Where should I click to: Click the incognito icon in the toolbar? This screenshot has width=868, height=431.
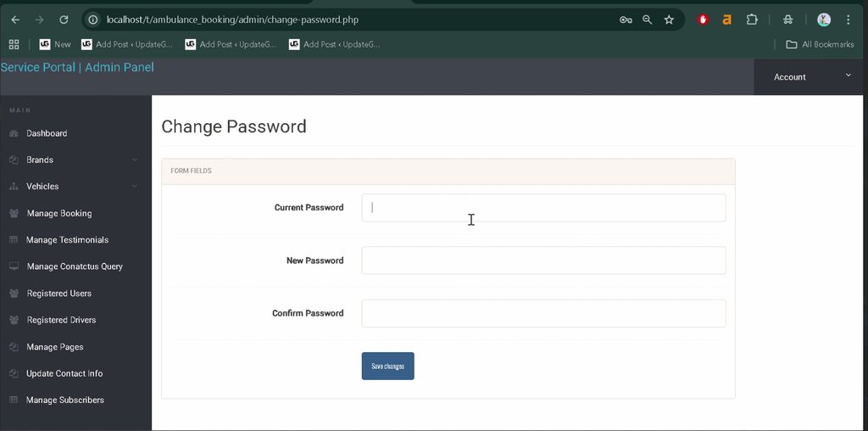(787, 20)
